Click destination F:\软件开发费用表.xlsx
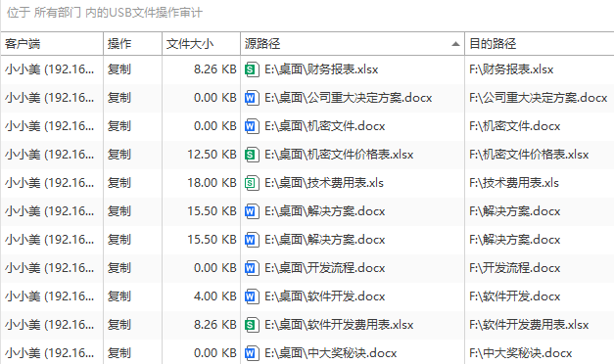 (x=529, y=325)
